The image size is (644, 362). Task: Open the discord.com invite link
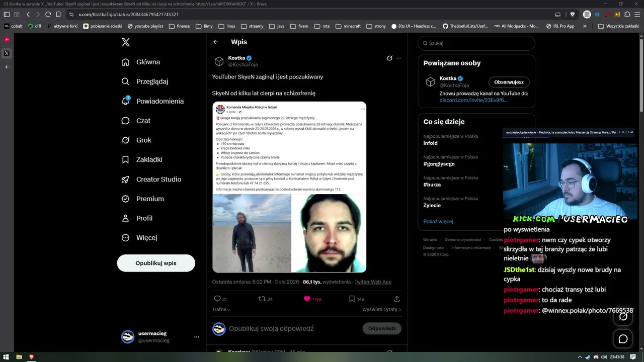(473, 100)
